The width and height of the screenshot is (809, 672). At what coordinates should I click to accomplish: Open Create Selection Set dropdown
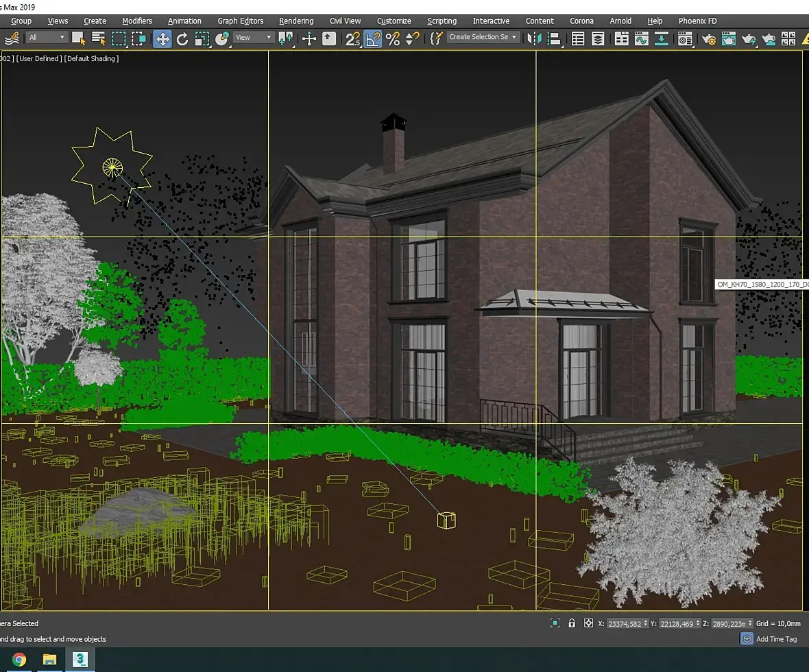[483, 36]
